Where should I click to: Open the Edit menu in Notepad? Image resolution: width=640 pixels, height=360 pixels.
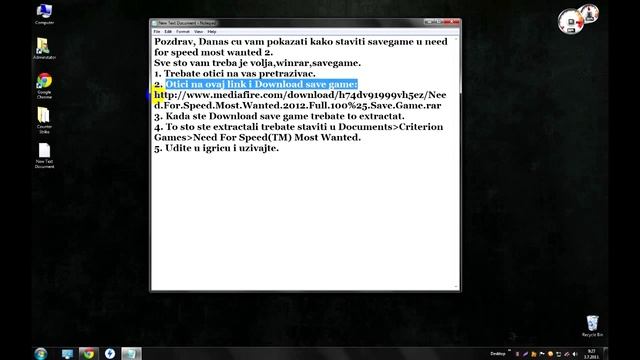click(168, 31)
